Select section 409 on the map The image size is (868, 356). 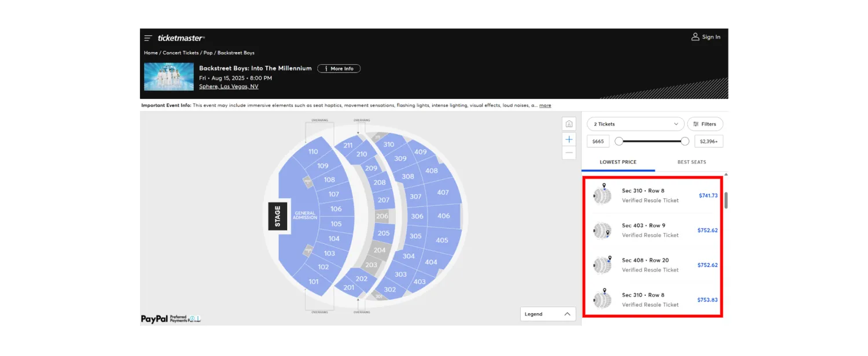pyautogui.click(x=420, y=152)
